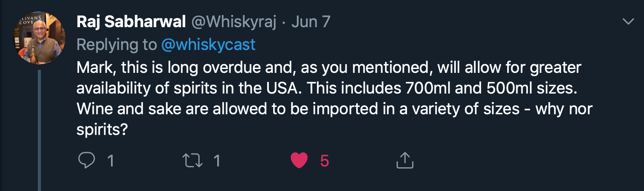This screenshot has width=644, height=191.
Task: Click the 'Replying to' label text
Action: pyautogui.click(x=117, y=44)
